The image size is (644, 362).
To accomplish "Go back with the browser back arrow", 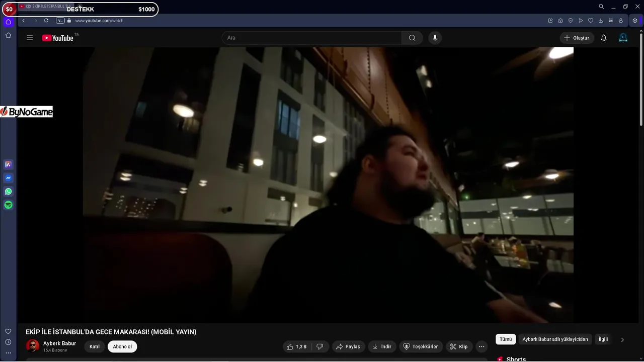I will coord(24,21).
